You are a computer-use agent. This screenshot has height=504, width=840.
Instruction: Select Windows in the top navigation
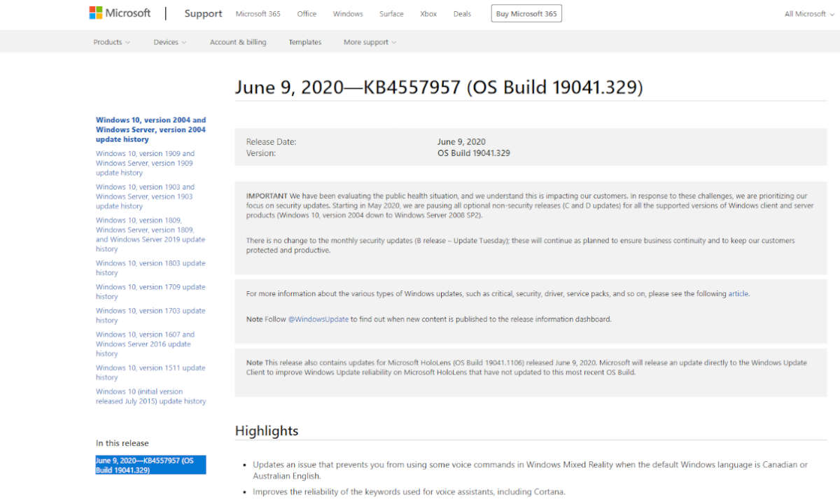click(x=348, y=14)
